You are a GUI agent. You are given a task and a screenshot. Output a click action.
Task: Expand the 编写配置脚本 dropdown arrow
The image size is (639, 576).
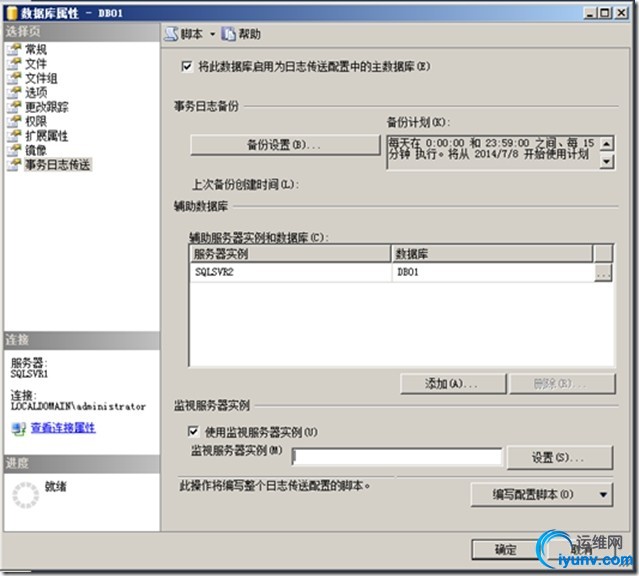tap(604, 494)
